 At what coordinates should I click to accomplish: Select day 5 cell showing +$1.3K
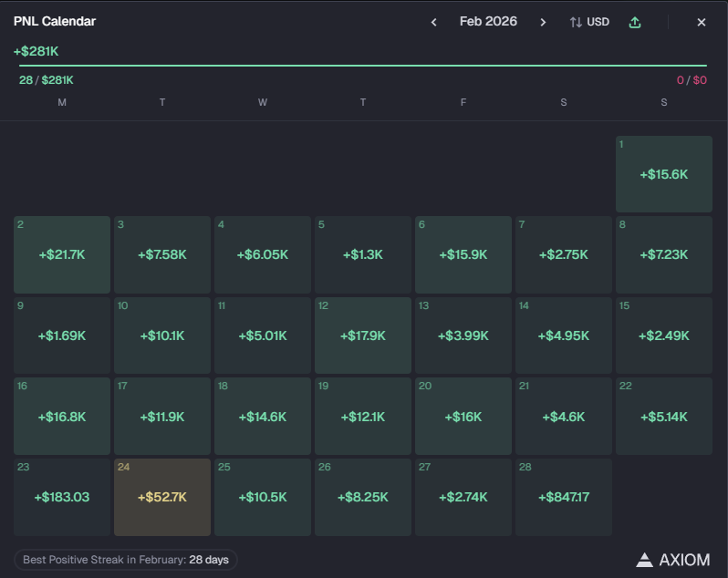coord(362,254)
